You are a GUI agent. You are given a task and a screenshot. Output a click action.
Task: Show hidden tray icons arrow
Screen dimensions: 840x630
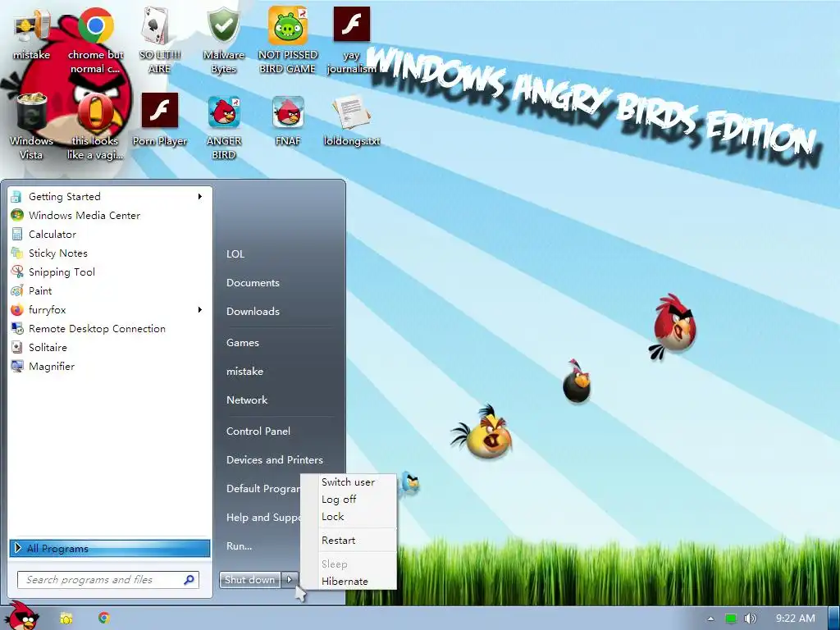(x=711, y=619)
